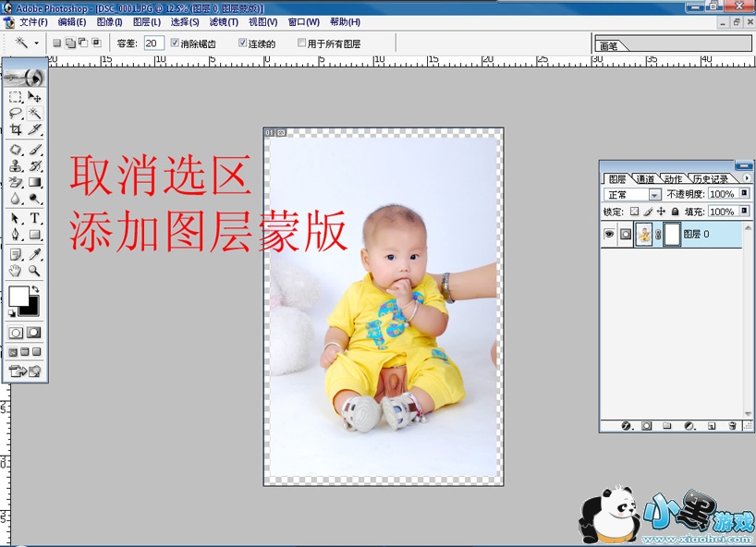This screenshot has width=756, height=547.
Task: Open the background color swatch
Action: (x=31, y=310)
